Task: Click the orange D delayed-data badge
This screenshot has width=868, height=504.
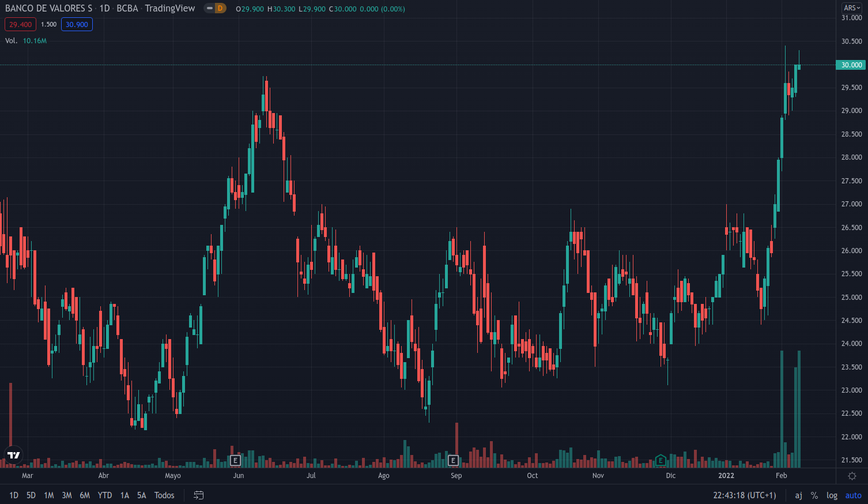Action: pos(220,9)
